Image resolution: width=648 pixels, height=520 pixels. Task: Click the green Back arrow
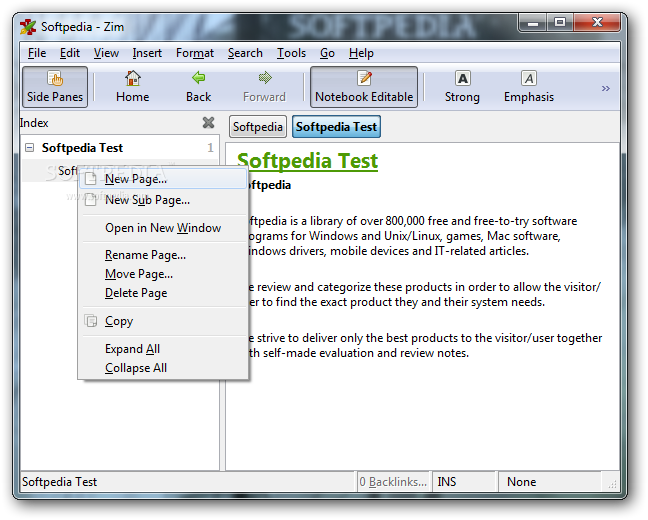tap(198, 87)
